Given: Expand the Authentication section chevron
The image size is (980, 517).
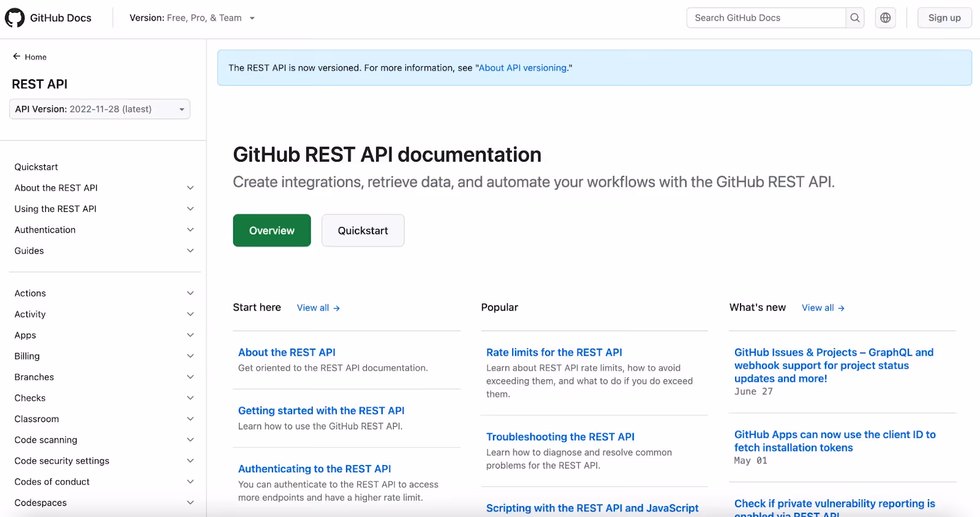Looking at the screenshot, I should click(x=190, y=230).
